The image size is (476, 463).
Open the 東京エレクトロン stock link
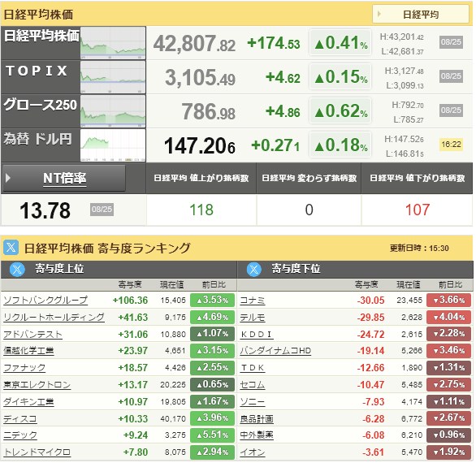coord(37,385)
